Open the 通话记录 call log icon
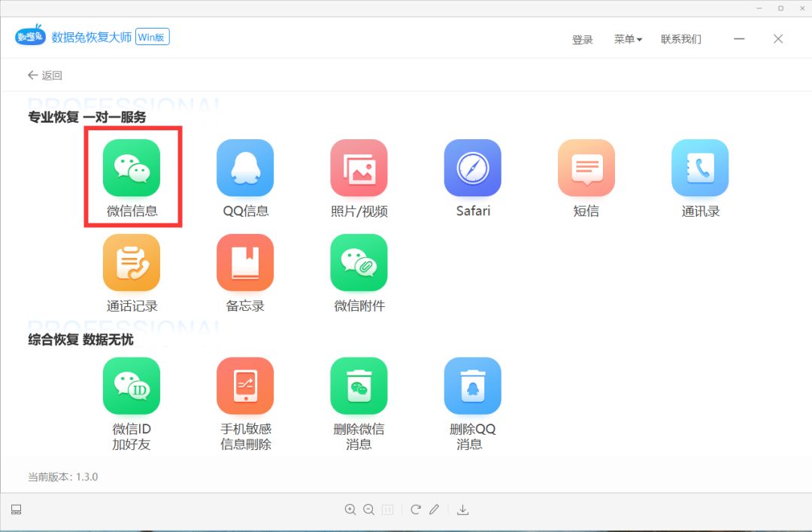Screen dimensions: 812x532 click(132, 263)
